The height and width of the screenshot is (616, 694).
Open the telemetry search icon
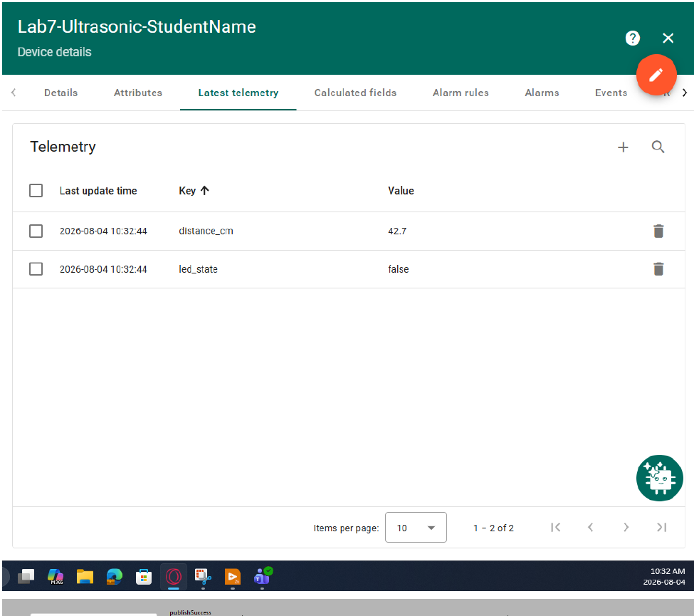pos(658,147)
